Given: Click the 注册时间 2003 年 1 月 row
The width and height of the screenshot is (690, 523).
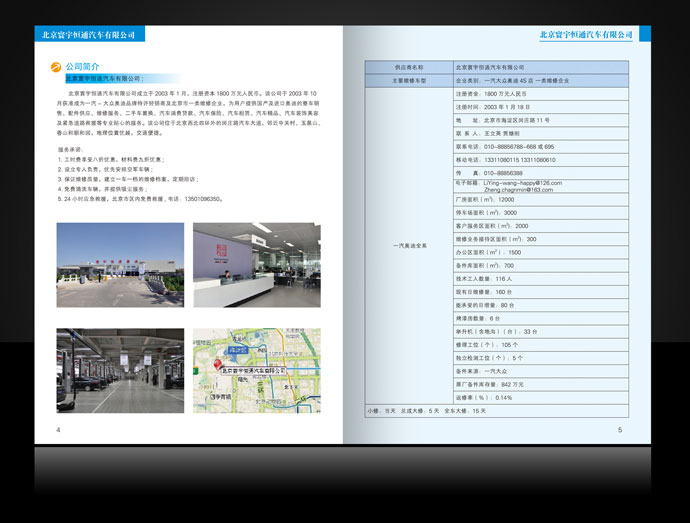Looking at the screenshot, I should [x=541, y=107].
